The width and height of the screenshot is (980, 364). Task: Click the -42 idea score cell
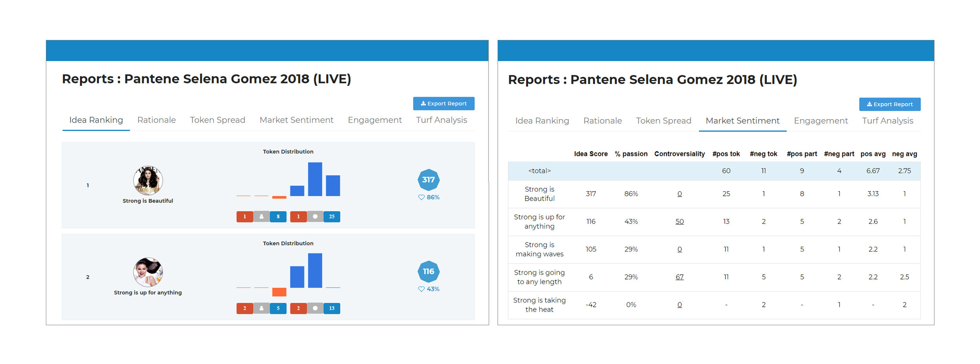click(591, 305)
